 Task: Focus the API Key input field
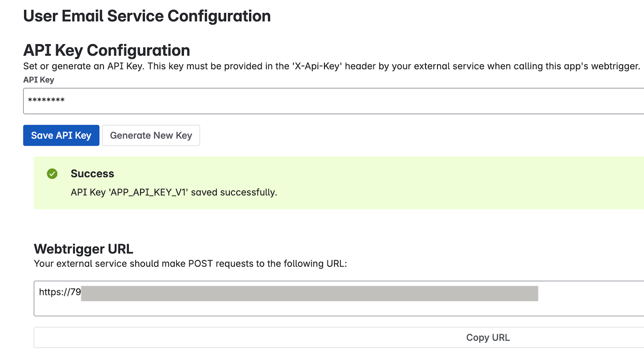pos(322,101)
